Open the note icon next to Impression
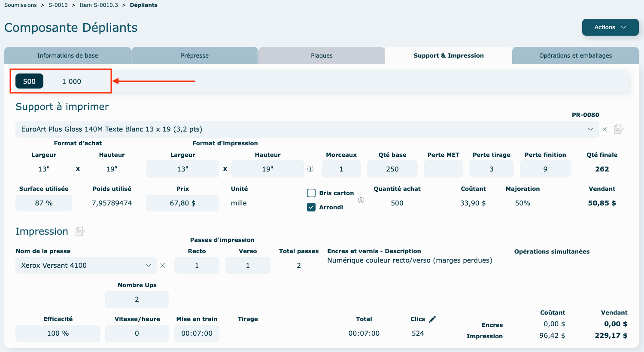 (x=80, y=232)
